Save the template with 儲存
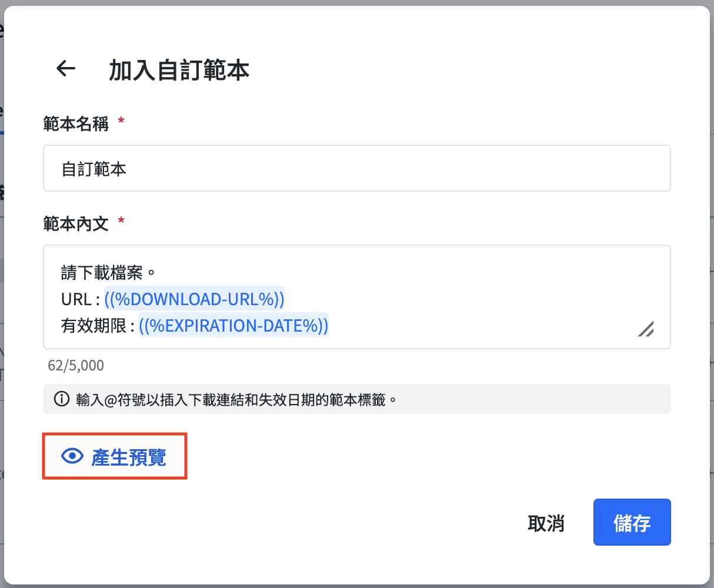714x588 pixels. coord(632,523)
